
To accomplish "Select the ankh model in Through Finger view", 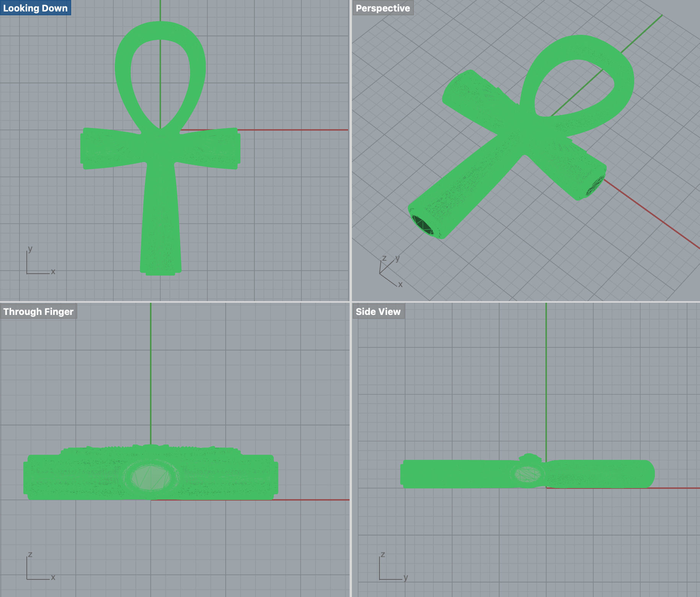I will pyautogui.click(x=151, y=472).
